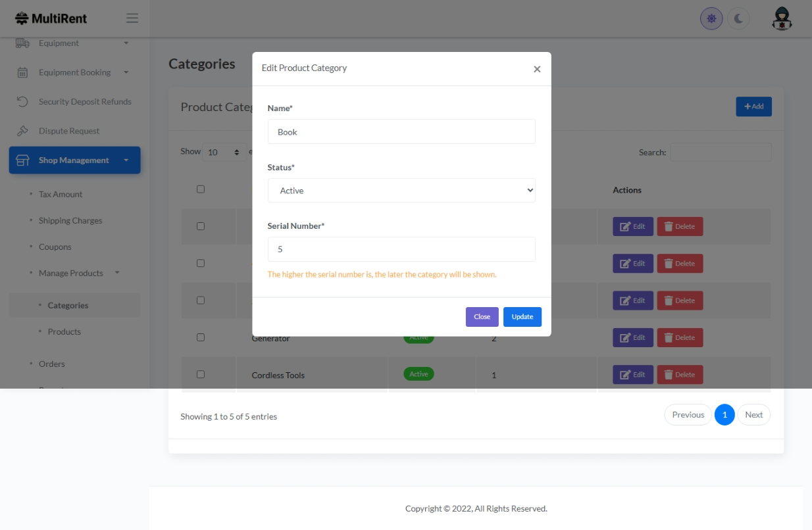Click the hamburger menu icon
This screenshot has width=812, height=530.
point(132,18)
